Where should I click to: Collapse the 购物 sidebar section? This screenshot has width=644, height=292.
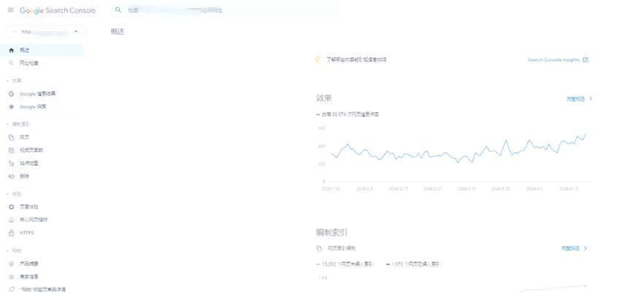15,250
